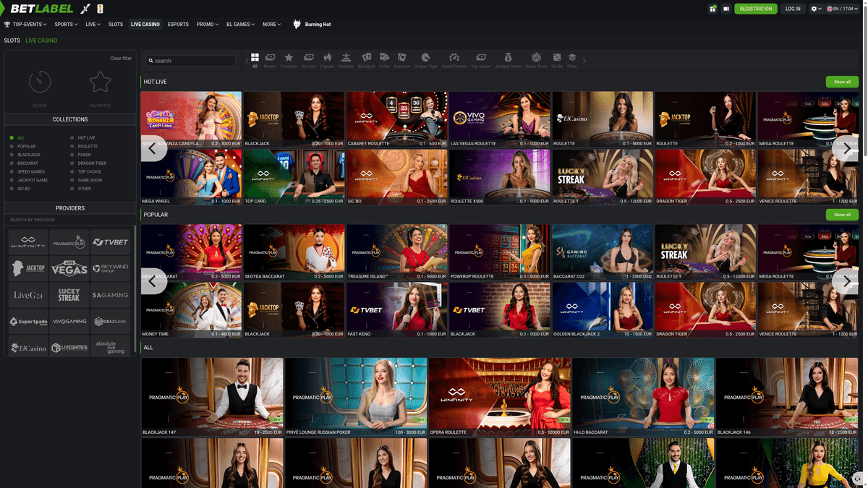
Task: Expand the LIVE dropdown menu
Action: (93, 25)
